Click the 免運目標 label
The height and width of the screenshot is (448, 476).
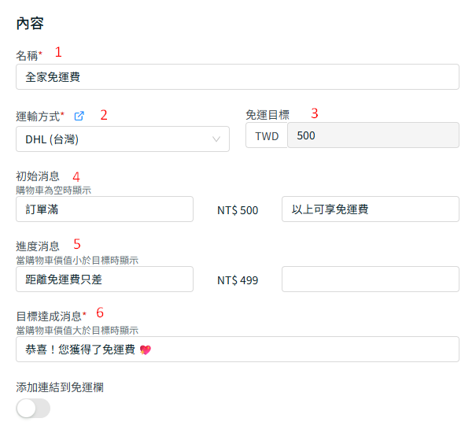pyautogui.click(x=268, y=115)
